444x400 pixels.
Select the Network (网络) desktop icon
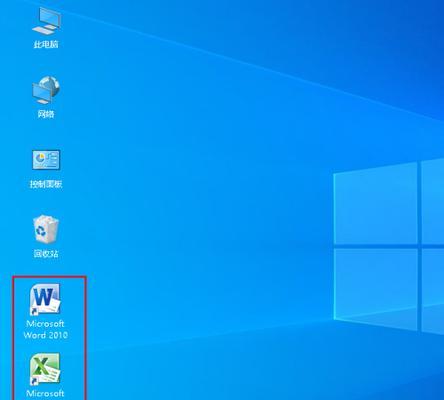click(46, 90)
